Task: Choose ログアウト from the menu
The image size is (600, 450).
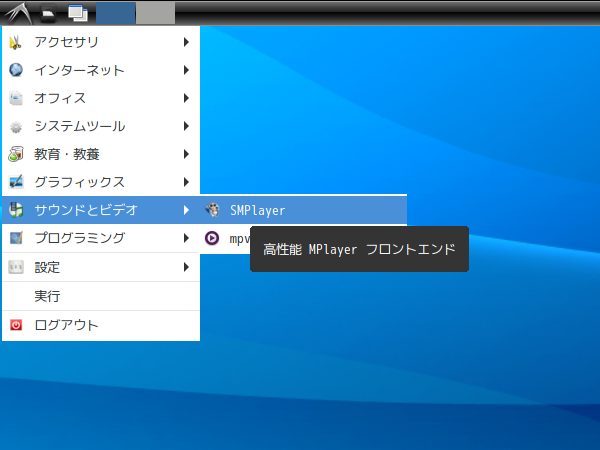Action: 101,325
